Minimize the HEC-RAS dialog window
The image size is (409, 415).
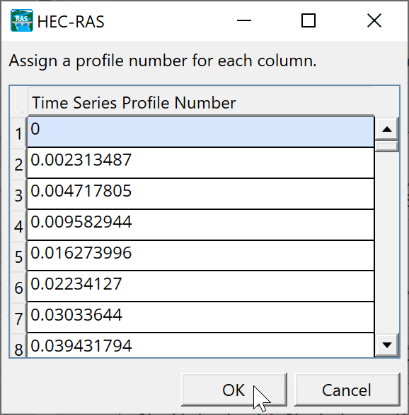click(x=244, y=21)
